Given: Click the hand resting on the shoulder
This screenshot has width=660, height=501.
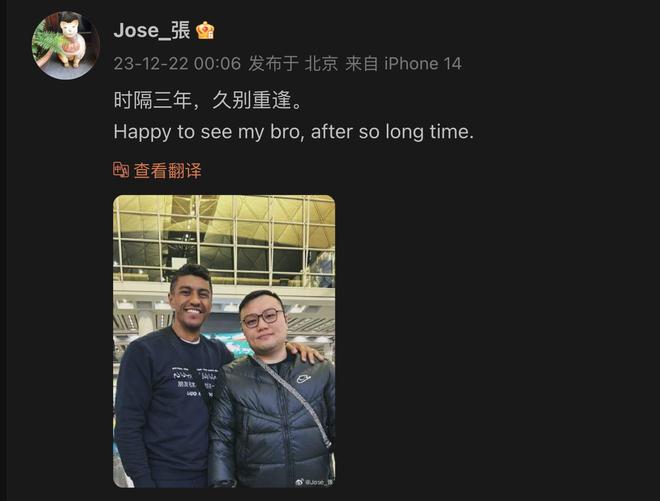Looking at the screenshot, I should [x=305, y=352].
